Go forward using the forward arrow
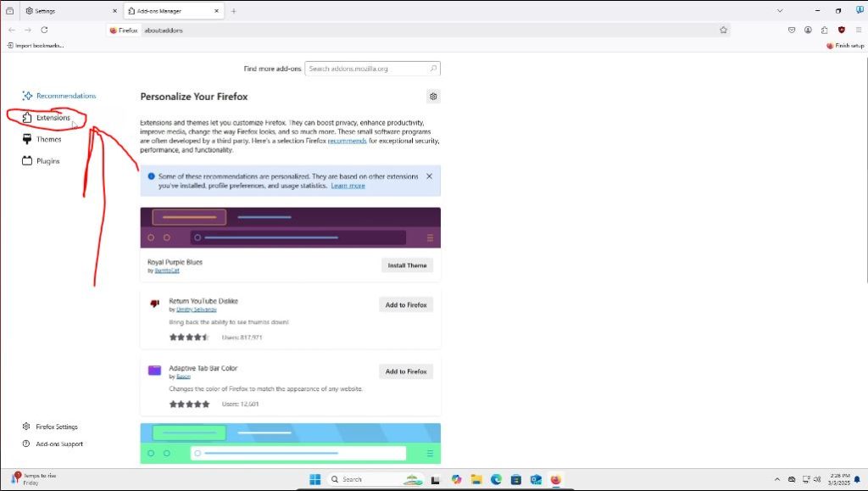Image resolution: width=868 pixels, height=491 pixels. coord(28,30)
